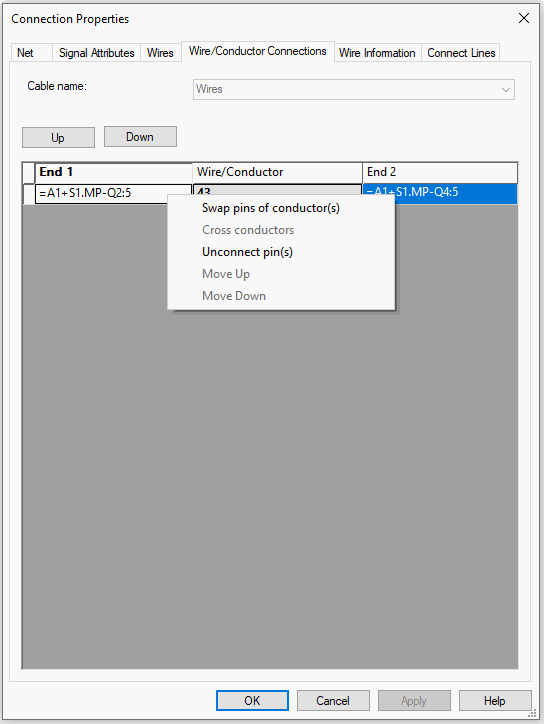Open the Signal Attributes tab
The height and width of the screenshot is (724, 544).
pyautogui.click(x=97, y=53)
